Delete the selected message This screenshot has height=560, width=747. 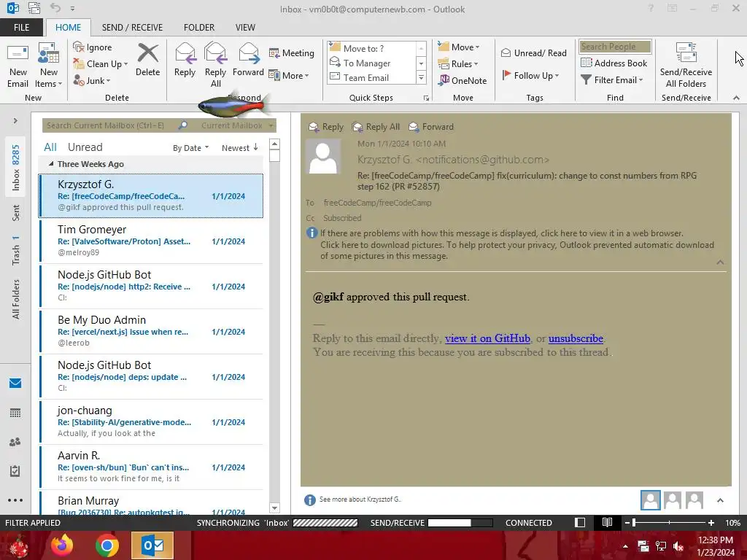click(147, 60)
